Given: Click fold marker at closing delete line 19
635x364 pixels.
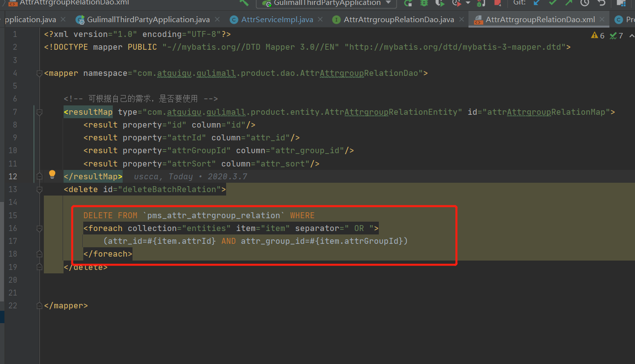Looking at the screenshot, I should (39, 267).
